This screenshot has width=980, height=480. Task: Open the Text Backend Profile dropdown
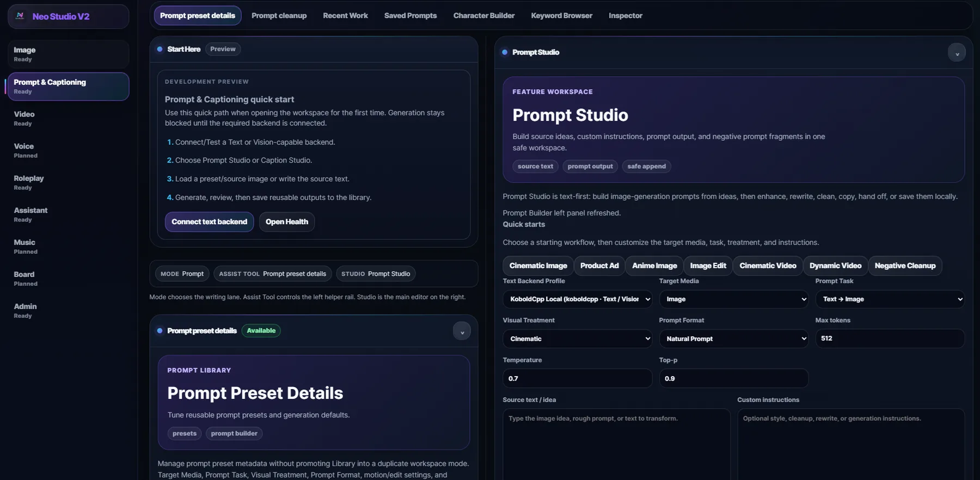[577, 299]
